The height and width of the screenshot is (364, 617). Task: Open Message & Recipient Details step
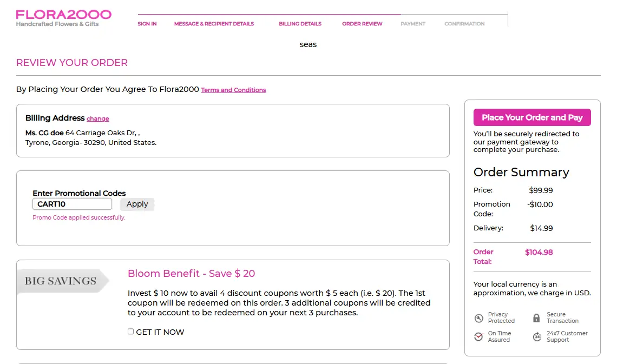(x=214, y=24)
